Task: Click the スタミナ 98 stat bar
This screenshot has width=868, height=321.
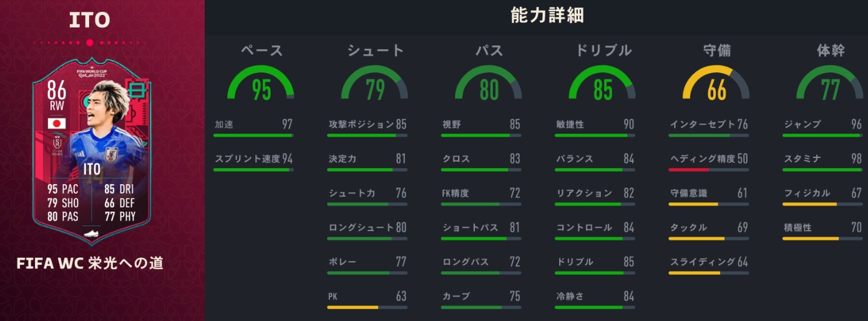Action: 822,169
